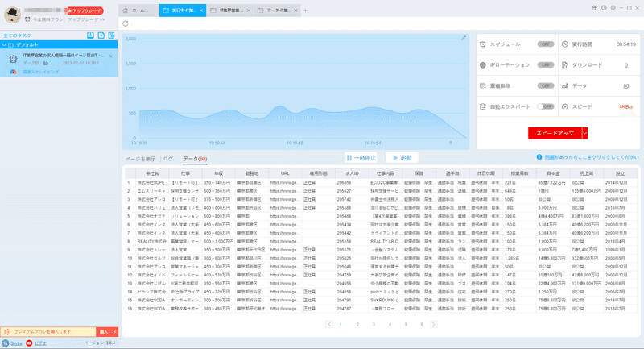Open the スピードアップ dropdown arrow

tap(585, 133)
